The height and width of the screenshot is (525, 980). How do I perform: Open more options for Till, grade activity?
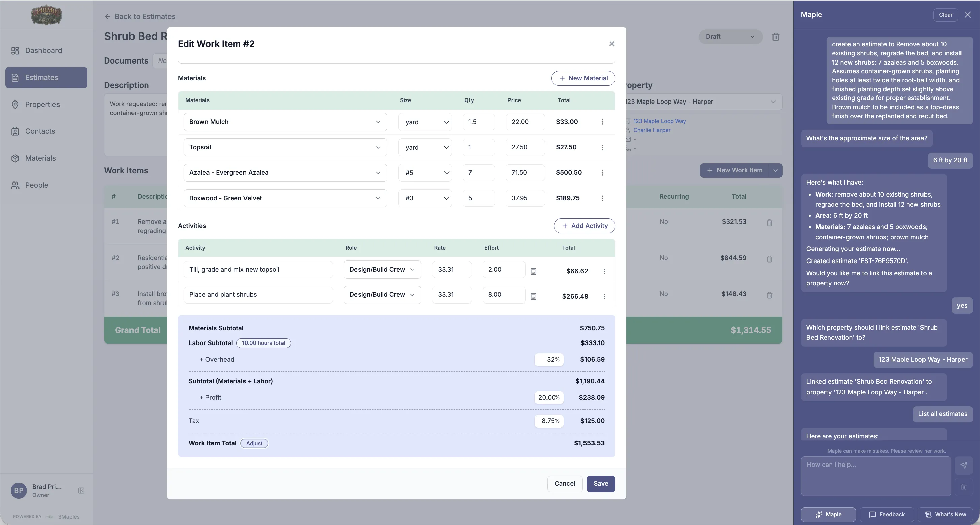(604, 272)
